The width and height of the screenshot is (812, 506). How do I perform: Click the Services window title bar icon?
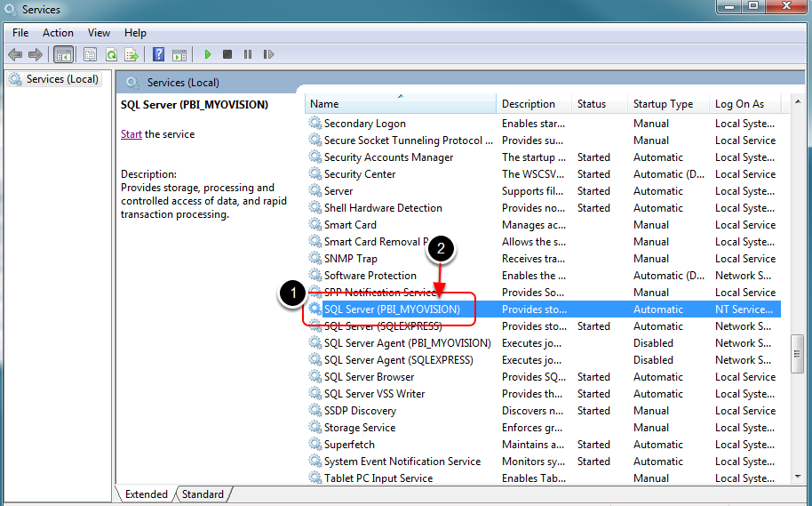pos(10,9)
